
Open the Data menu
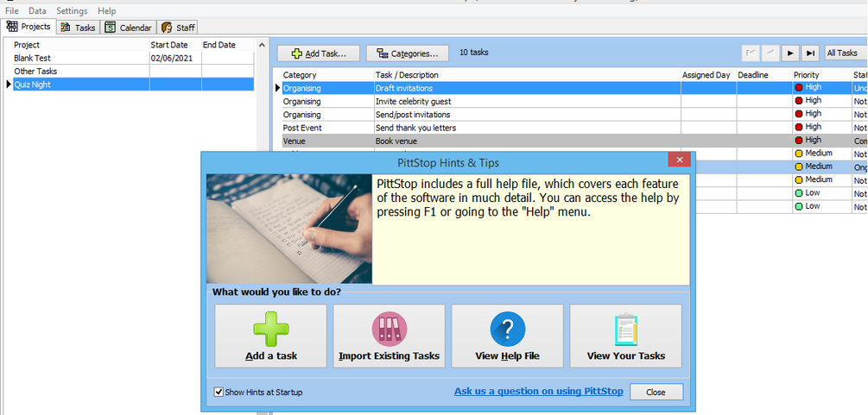38,11
